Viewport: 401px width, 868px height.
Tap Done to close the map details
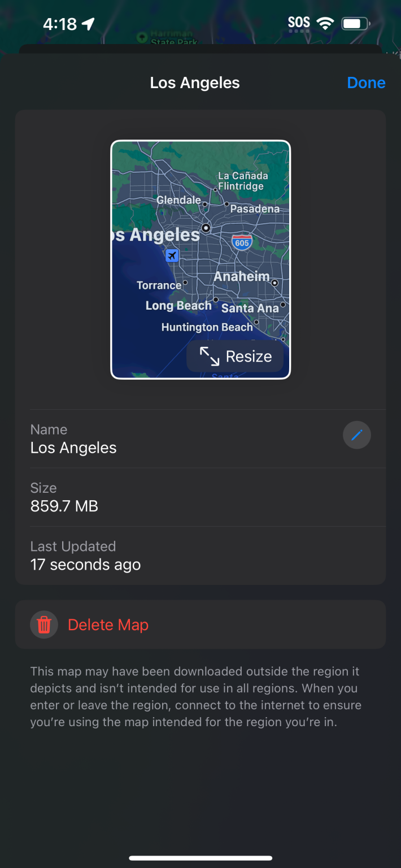coord(366,83)
